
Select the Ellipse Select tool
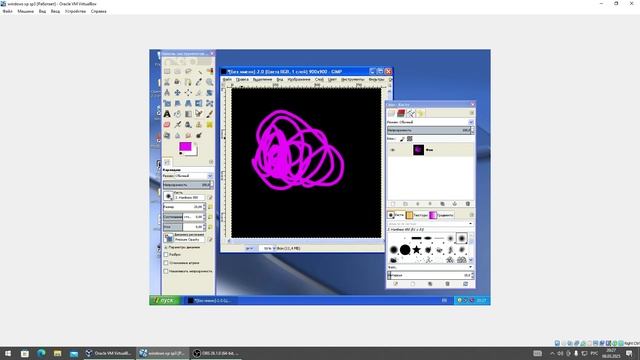pos(178,71)
